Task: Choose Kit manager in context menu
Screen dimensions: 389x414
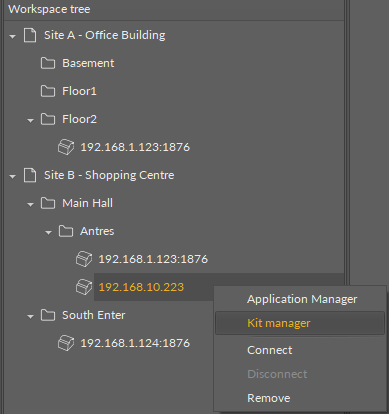Action: [x=300, y=323]
